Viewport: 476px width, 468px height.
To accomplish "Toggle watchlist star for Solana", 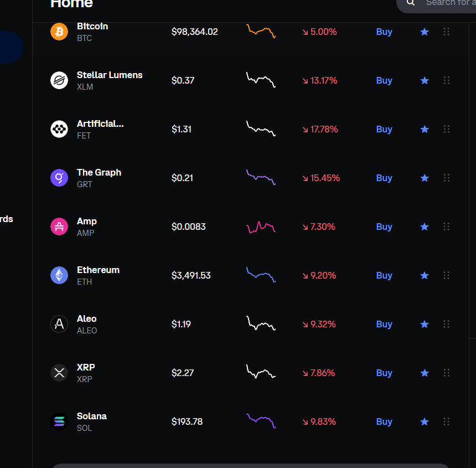I will (425, 421).
